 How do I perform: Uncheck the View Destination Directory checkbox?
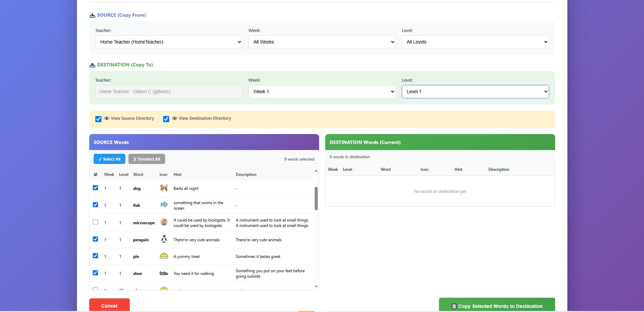(x=166, y=119)
